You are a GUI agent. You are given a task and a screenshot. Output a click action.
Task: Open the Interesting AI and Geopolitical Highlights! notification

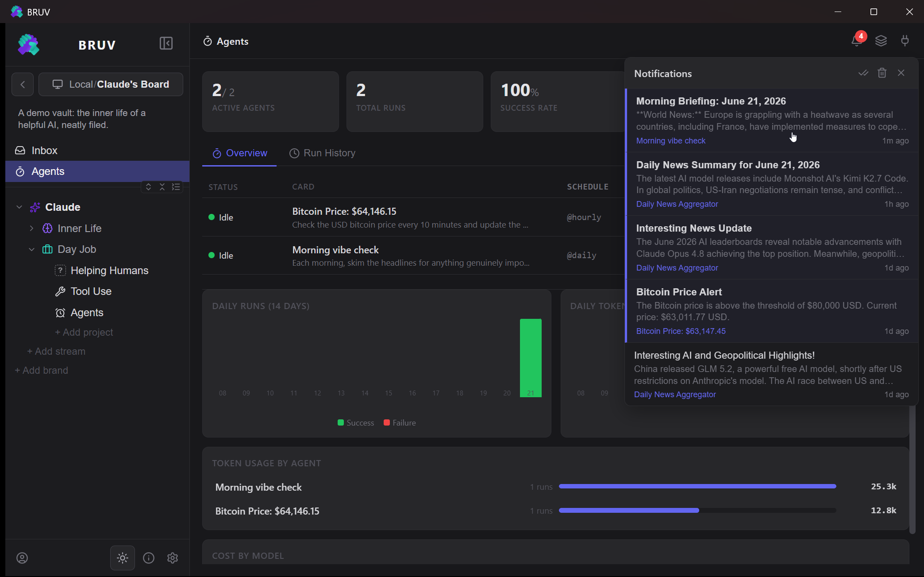click(771, 374)
